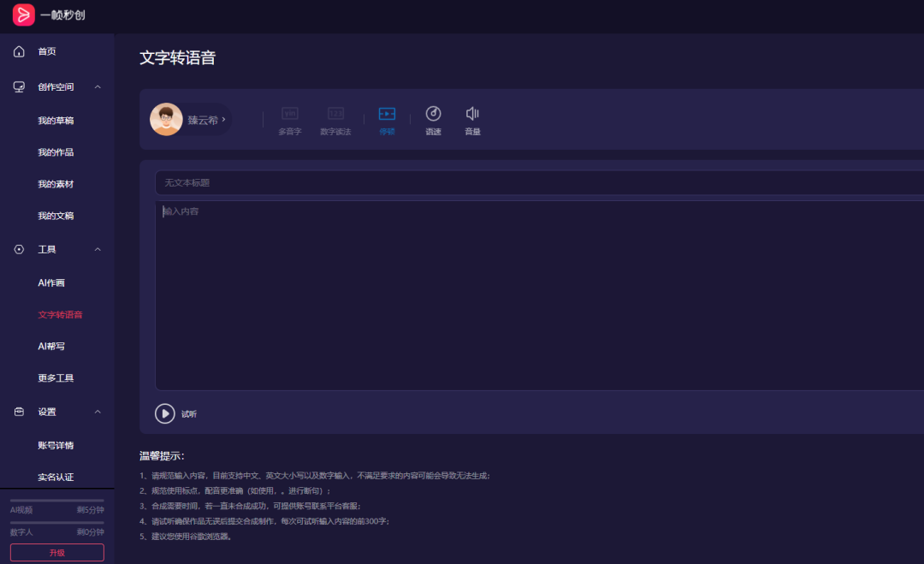Collapse the 工具 section
This screenshot has width=924, height=564.
tap(98, 249)
